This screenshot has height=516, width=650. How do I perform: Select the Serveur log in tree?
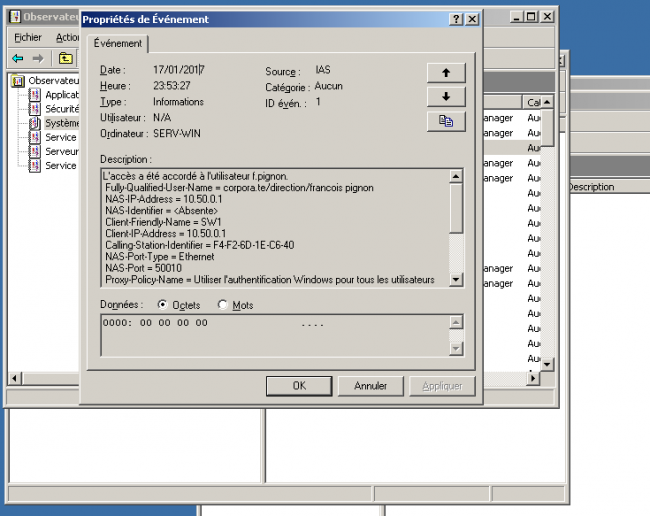pyautogui.click(x=61, y=151)
